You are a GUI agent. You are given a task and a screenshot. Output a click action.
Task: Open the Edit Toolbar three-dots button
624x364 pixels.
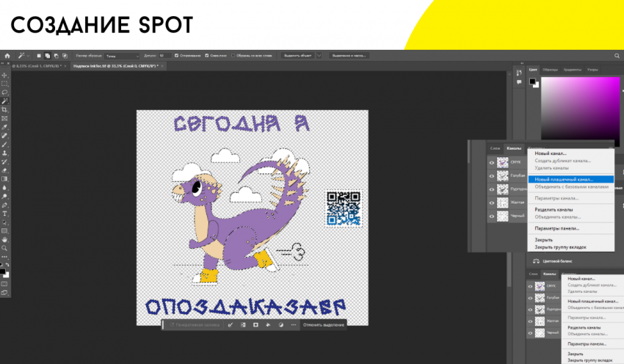click(4, 257)
